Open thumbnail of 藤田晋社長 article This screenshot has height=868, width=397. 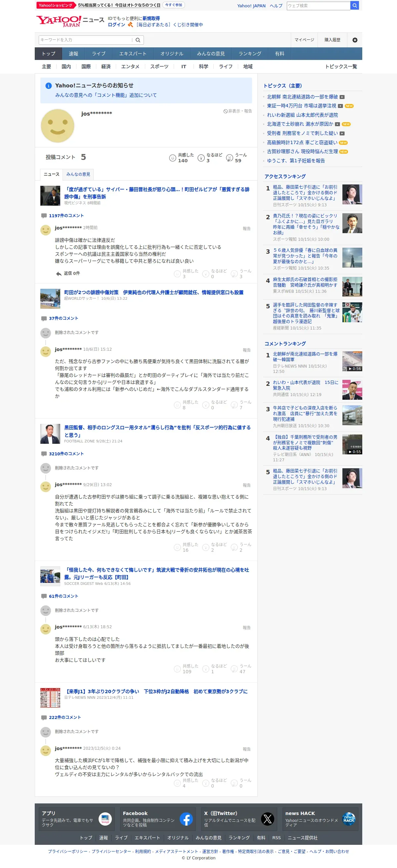[x=50, y=196]
